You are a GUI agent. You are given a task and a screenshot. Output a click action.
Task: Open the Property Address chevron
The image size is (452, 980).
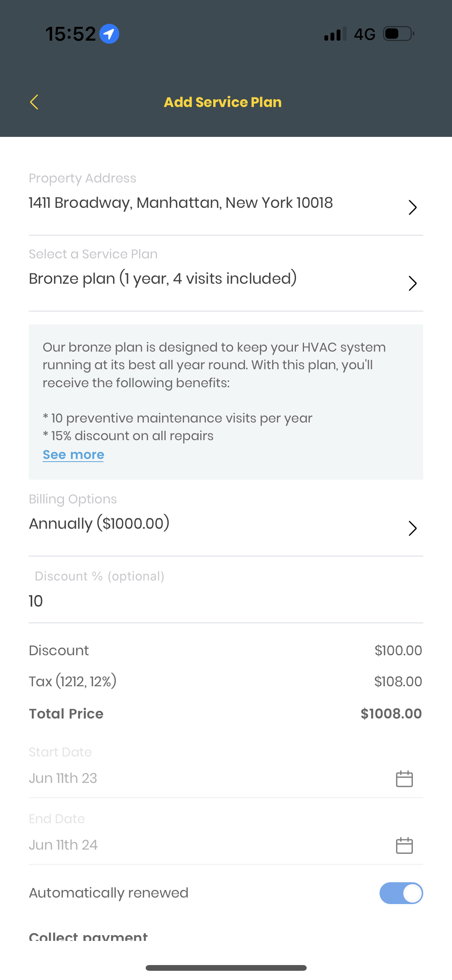pyautogui.click(x=413, y=207)
